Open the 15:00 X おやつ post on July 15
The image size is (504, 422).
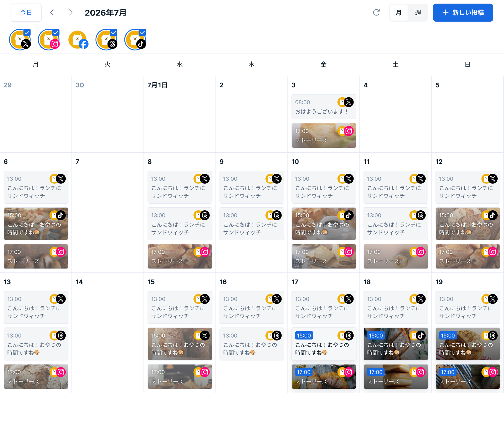point(180,344)
